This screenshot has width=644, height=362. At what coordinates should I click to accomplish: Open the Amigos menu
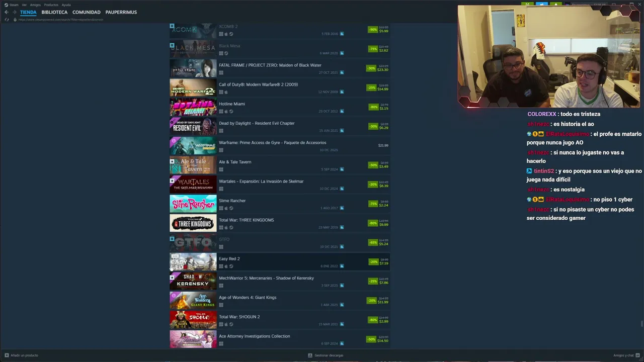tap(35, 5)
